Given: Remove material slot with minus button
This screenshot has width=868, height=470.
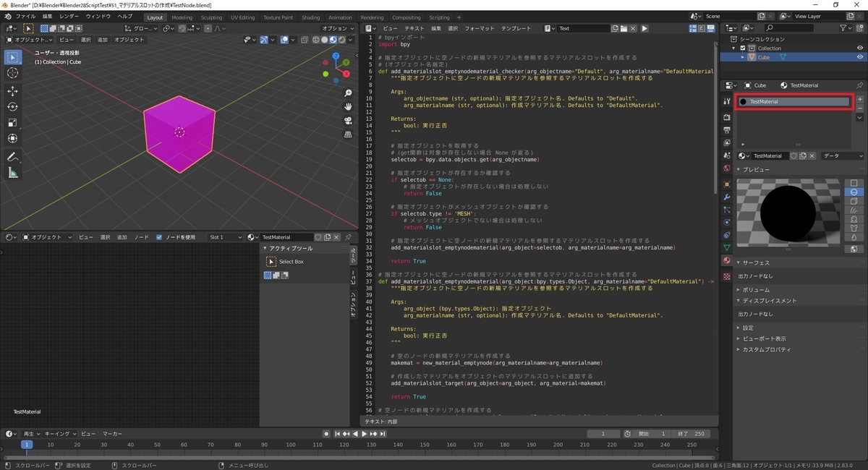Looking at the screenshot, I should pos(860,107).
